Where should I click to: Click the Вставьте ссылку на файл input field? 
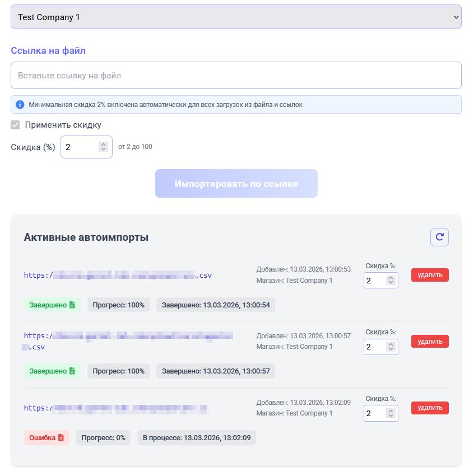[x=235, y=74]
